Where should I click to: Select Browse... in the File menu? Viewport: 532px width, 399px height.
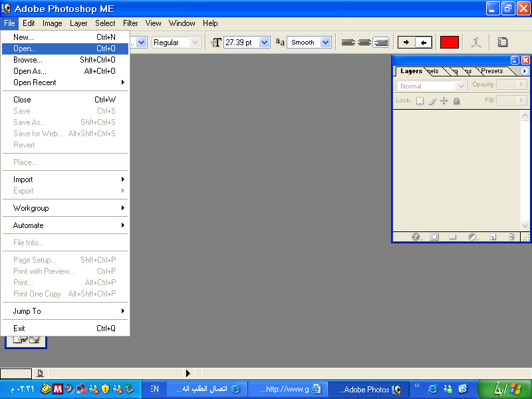tap(65, 60)
